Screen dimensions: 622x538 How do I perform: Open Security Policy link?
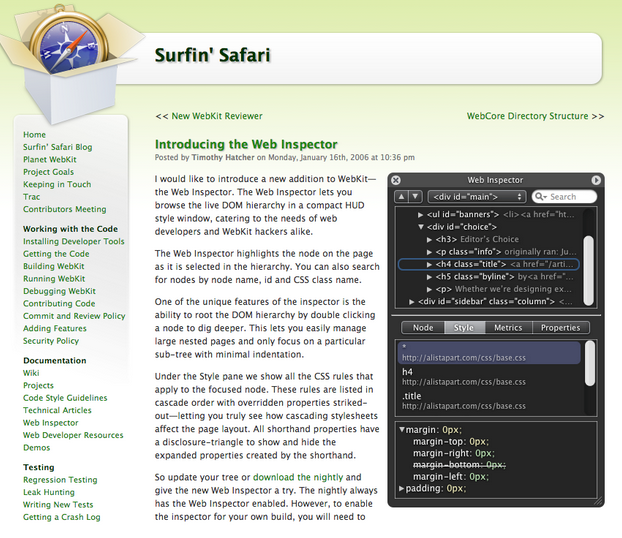point(51,341)
